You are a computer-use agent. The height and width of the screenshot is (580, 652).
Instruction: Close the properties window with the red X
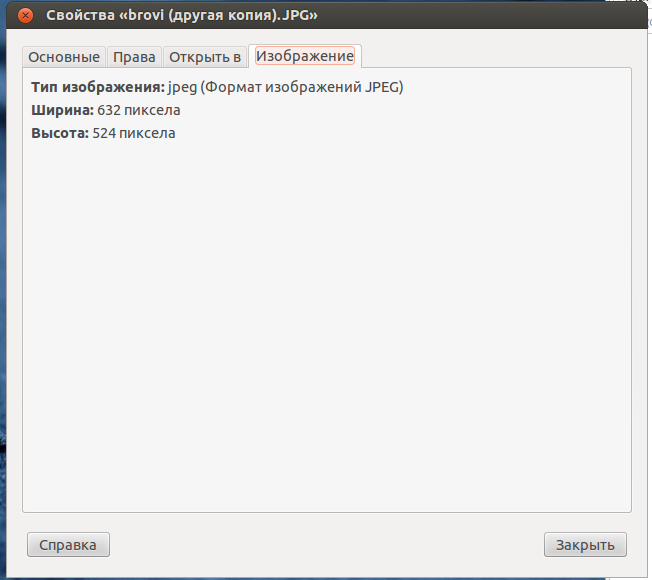(x=26, y=16)
